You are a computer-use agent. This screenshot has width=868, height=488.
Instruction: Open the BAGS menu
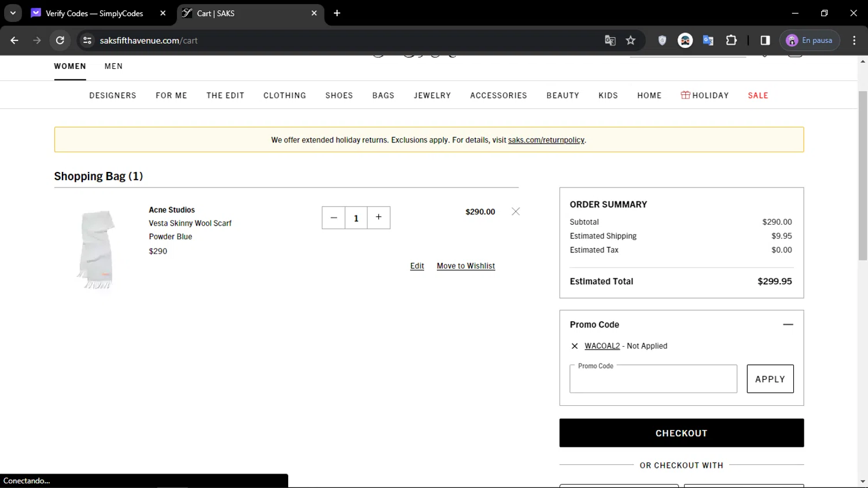coord(383,96)
